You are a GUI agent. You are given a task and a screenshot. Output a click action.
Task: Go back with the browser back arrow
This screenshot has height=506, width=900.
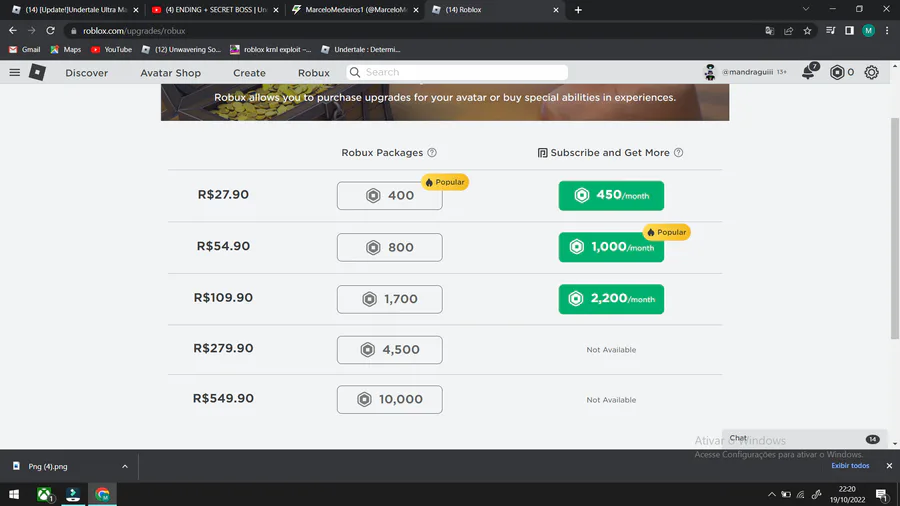click(13, 30)
